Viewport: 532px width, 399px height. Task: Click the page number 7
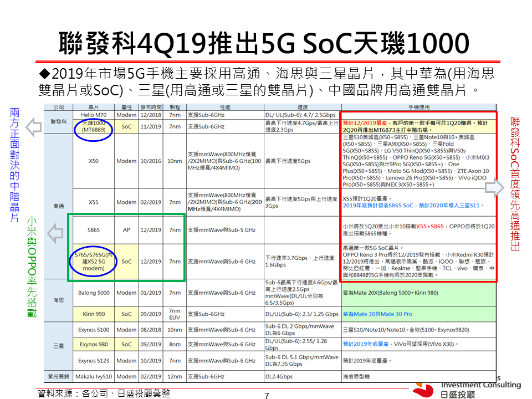pyautogui.click(x=267, y=395)
